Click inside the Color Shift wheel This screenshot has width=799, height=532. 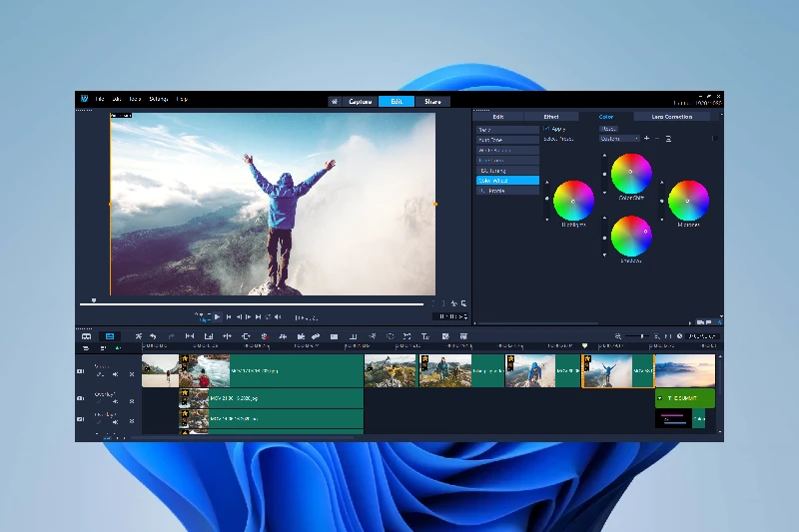coord(631,174)
